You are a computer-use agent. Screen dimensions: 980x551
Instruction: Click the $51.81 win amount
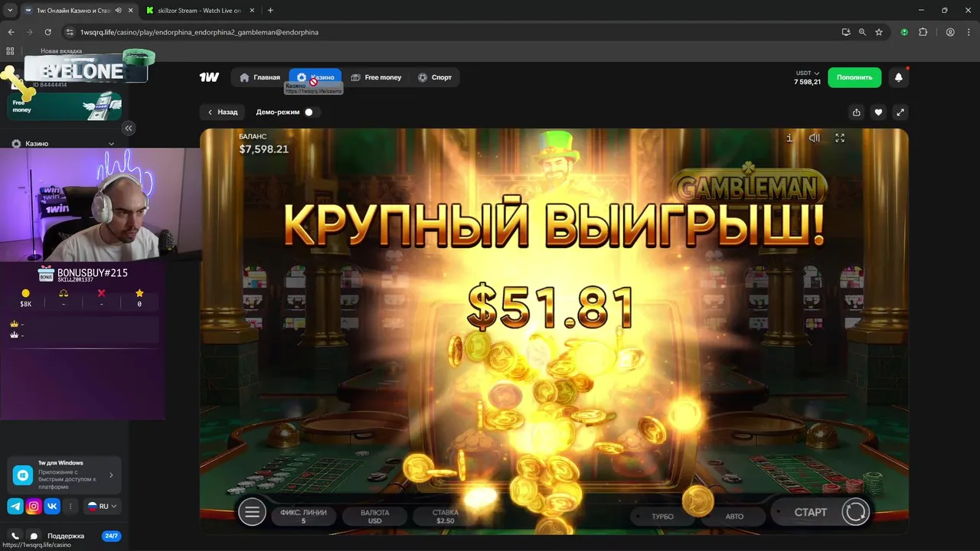pyautogui.click(x=550, y=308)
